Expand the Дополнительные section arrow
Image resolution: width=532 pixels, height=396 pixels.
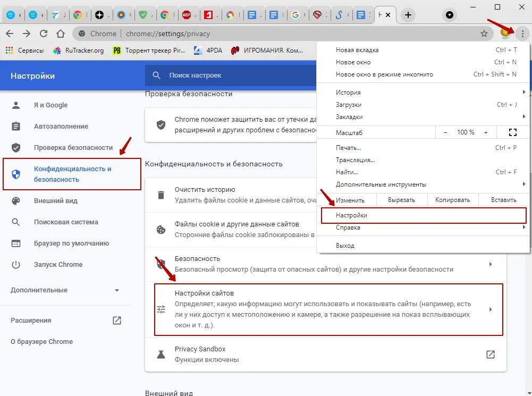(x=117, y=290)
